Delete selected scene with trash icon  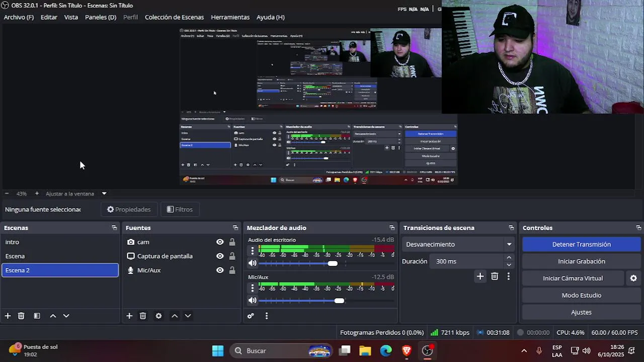(21, 316)
